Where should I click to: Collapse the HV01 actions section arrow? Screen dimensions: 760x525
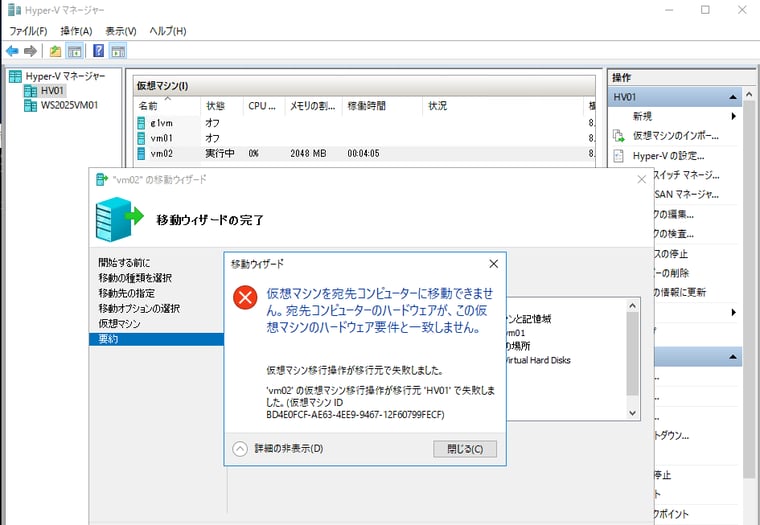732,97
